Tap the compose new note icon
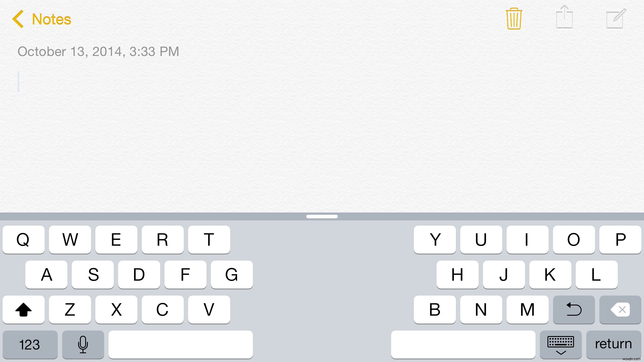Screen dimensions: 644x362 point(615,19)
